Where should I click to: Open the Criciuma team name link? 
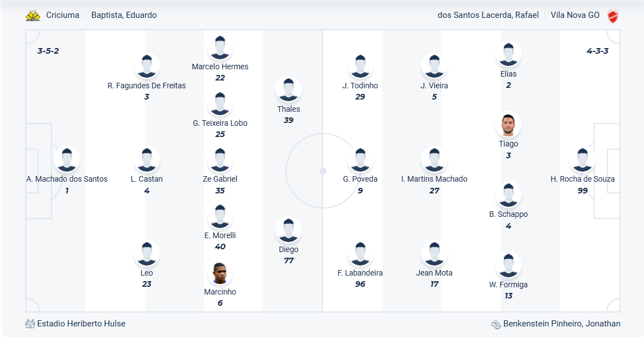[63, 15]
